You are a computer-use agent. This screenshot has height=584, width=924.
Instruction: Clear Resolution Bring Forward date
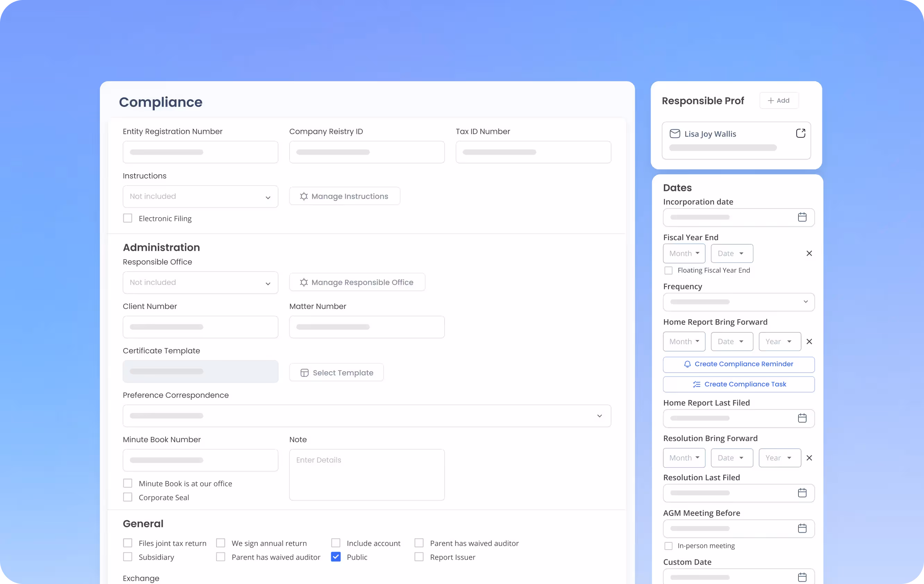click(x=809, y=458)
